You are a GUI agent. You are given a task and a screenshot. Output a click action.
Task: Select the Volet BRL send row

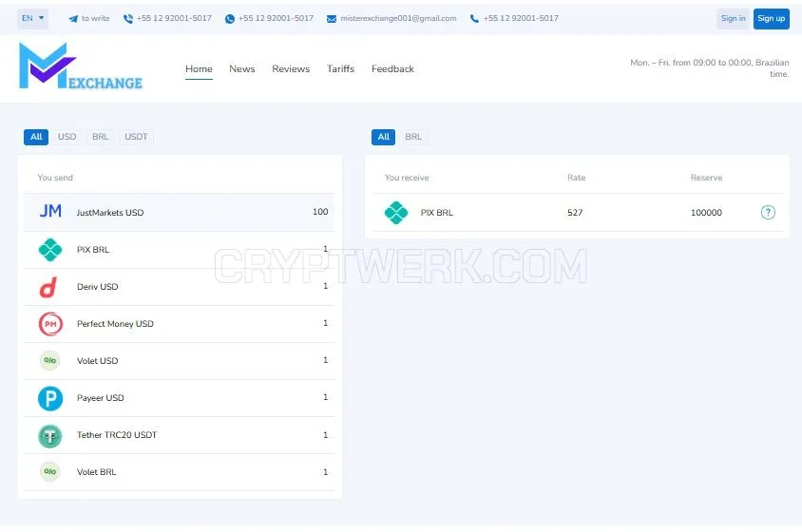tap(179, 472)
